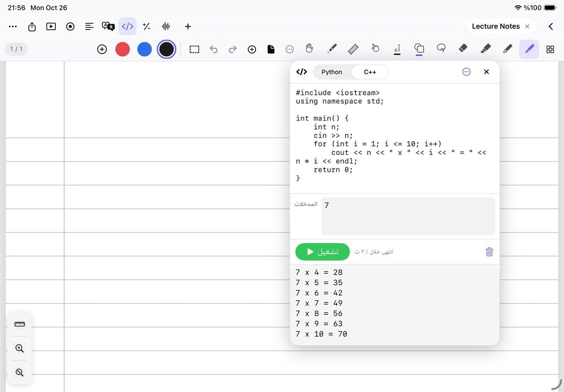564x392 pixels.
Task: Choose the black color swatch
Action: pos(166,49)
